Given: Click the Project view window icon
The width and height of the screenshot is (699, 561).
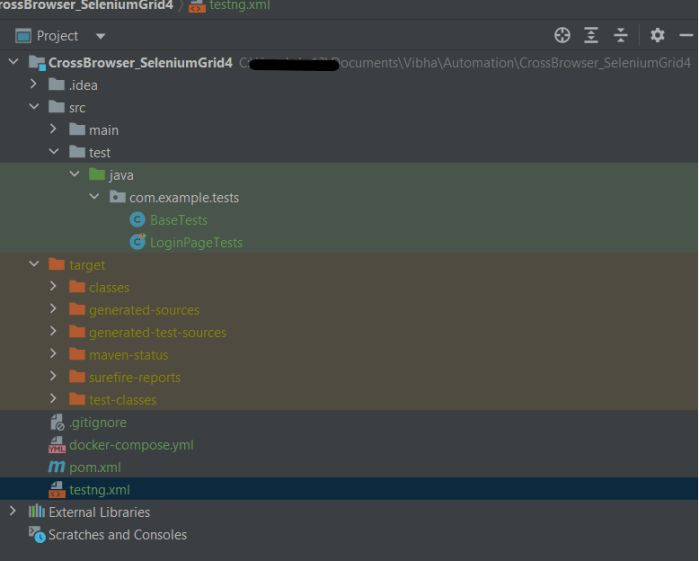Looking at the screenshot, I should pyautogui.click(x=23, y=36).
